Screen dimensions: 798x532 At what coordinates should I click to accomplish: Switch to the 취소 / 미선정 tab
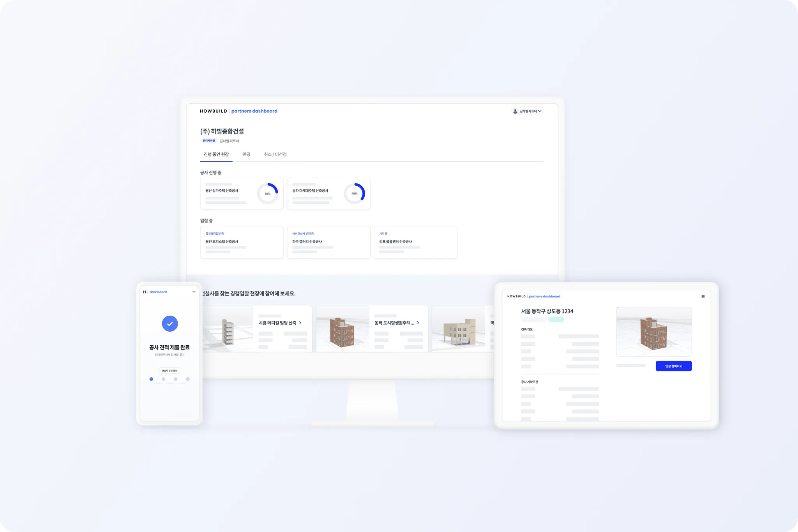point(275,154)
